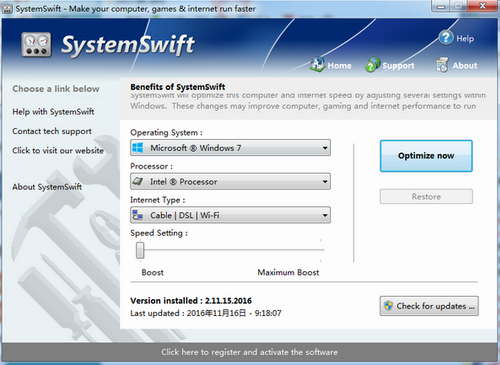The image size is (500, 365).
Task: Click the Optimize now button
Action: point(426,156)
